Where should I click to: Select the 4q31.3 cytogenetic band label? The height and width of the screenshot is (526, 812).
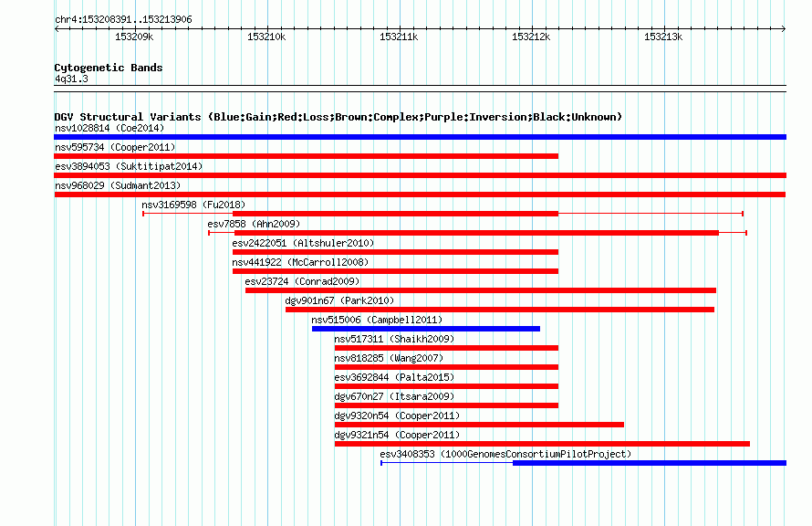(x=71, y=79)
